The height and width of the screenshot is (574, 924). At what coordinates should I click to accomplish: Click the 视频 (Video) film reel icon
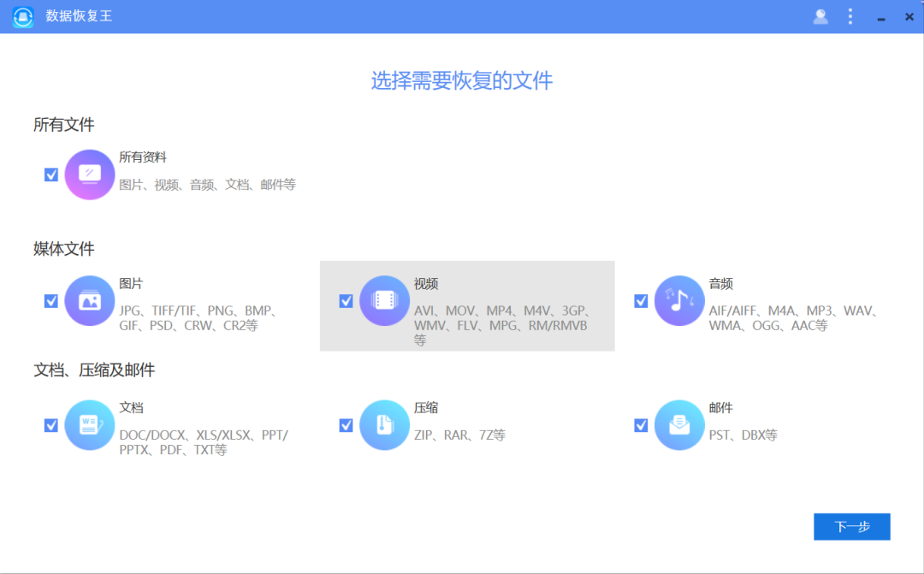click(x=384, y=301)
